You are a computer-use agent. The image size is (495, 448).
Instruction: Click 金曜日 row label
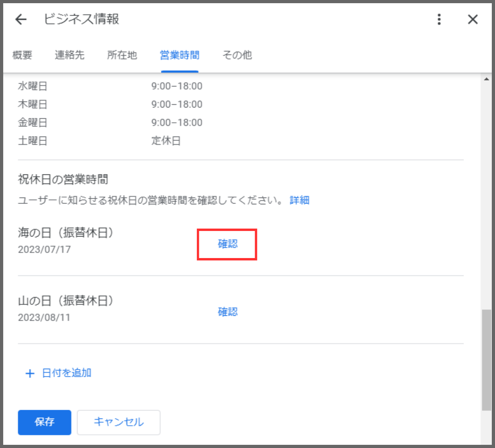(x=33, y=123)
